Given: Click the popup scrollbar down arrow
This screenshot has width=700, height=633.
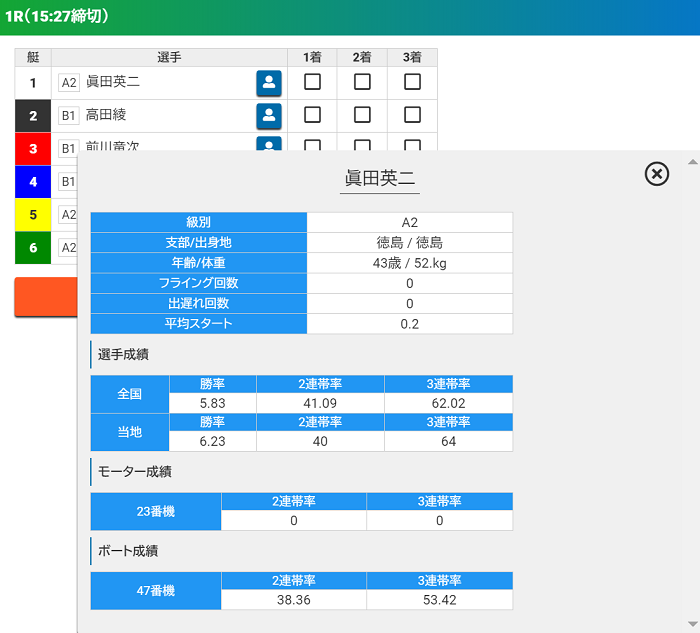Looking at the screenshot, I should coord(691,624).
